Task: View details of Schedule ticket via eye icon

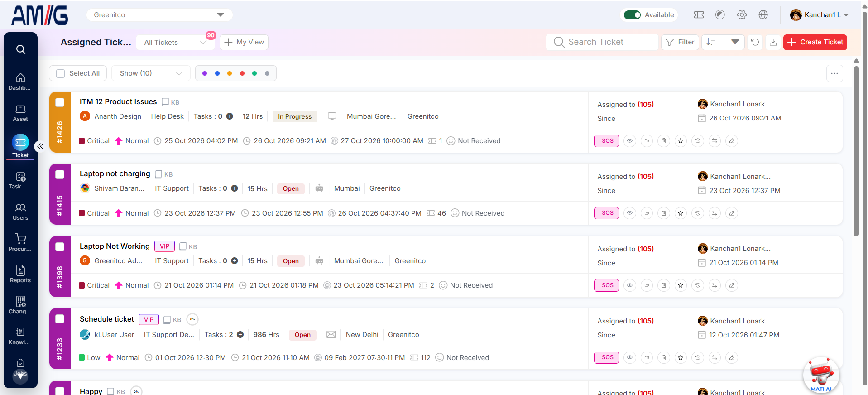Action: click(630, 358)
